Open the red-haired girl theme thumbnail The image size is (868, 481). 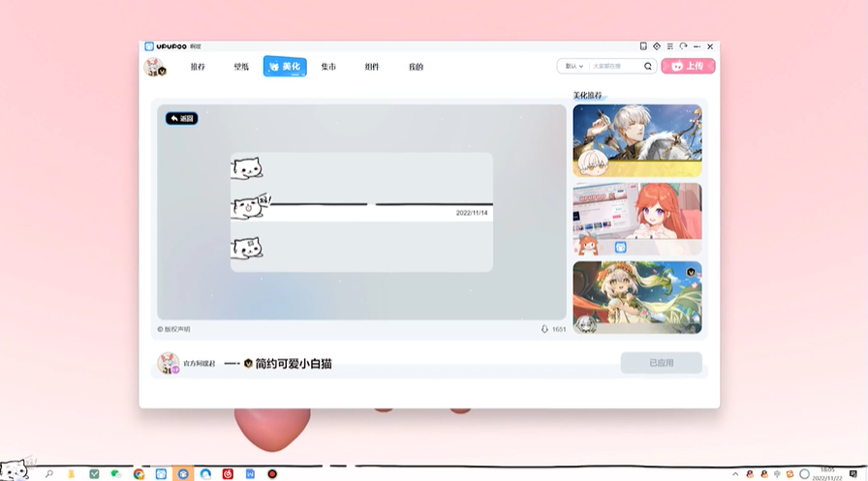(x=636, y=219)
